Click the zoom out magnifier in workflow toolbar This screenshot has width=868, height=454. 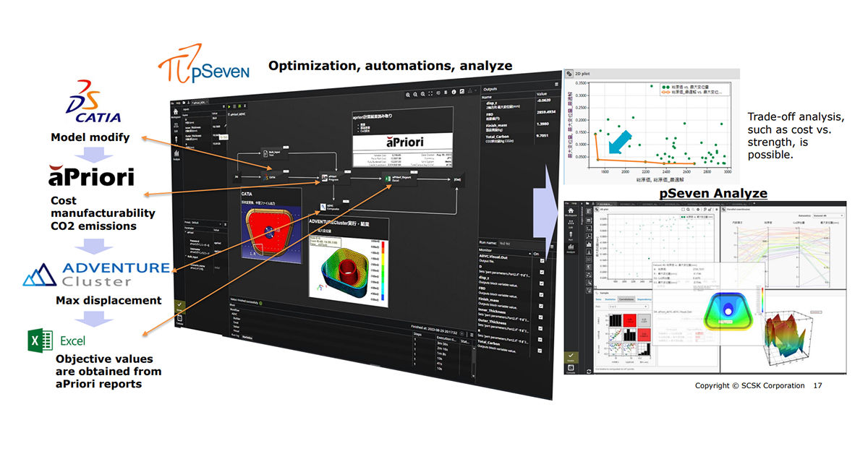[415, 94]
